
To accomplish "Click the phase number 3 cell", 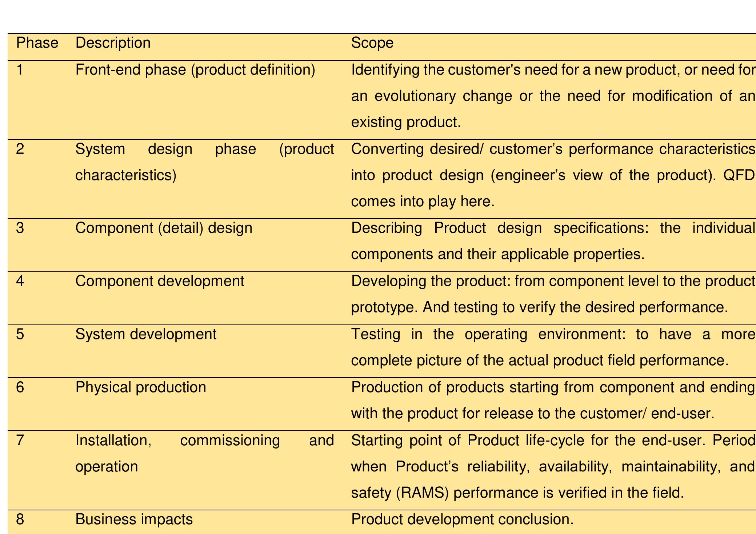I will click(19, 227).
